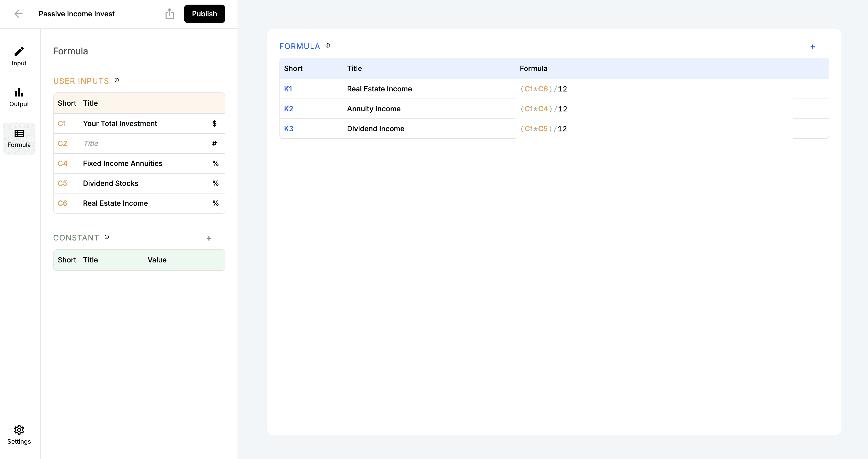
Task: Add new formula with blue plus
Action: tap(812, 47)
